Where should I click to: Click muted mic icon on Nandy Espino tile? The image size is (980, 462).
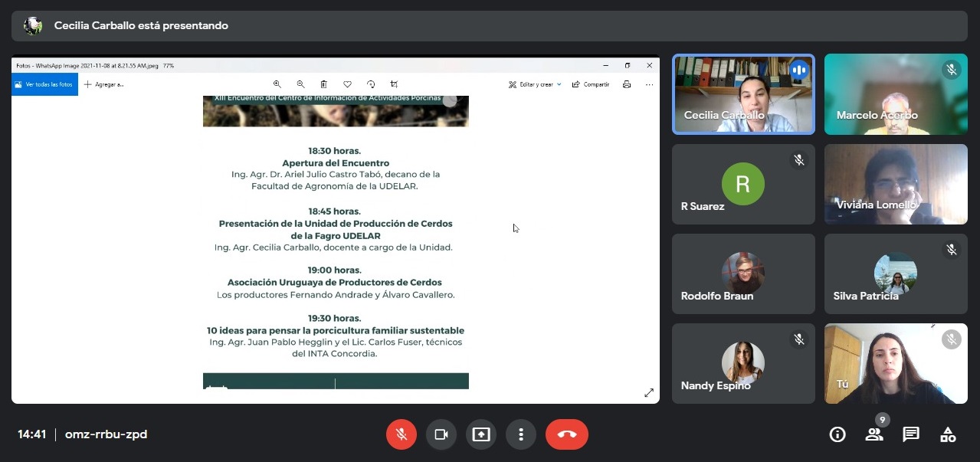click(799, 339)
